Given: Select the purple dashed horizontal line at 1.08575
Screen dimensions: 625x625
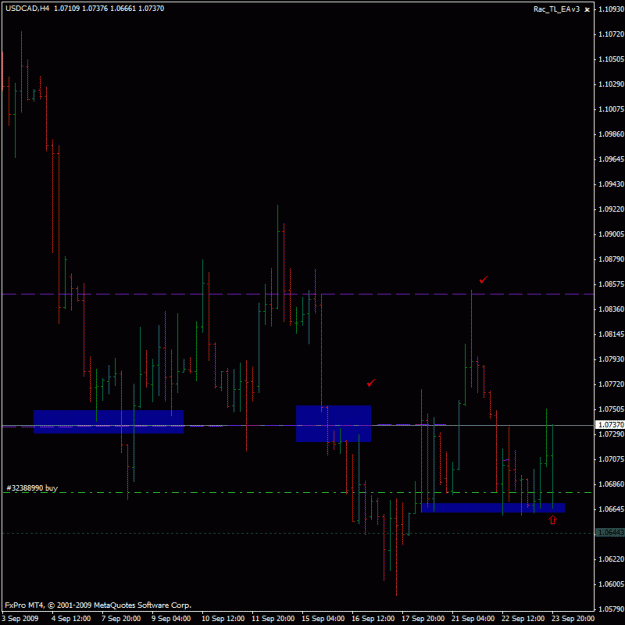Looking at the screenshot, I should click(x=298, y=294).
